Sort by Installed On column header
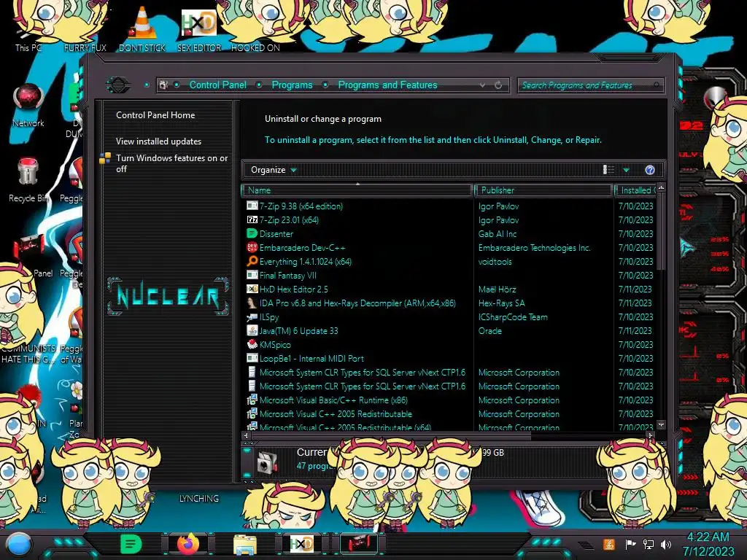 click(636, 190)
